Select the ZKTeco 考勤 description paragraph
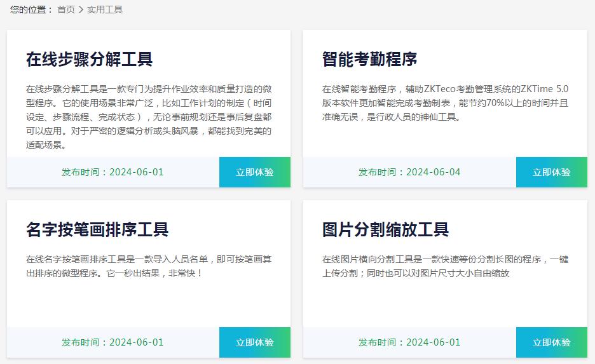This screenshot has height=364, width=595. pyautogui.click(x=445, y=102)
